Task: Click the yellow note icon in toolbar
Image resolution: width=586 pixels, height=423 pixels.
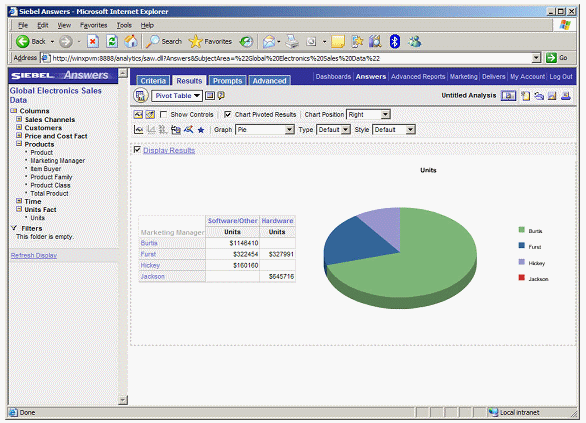Action: coord(337,41)
